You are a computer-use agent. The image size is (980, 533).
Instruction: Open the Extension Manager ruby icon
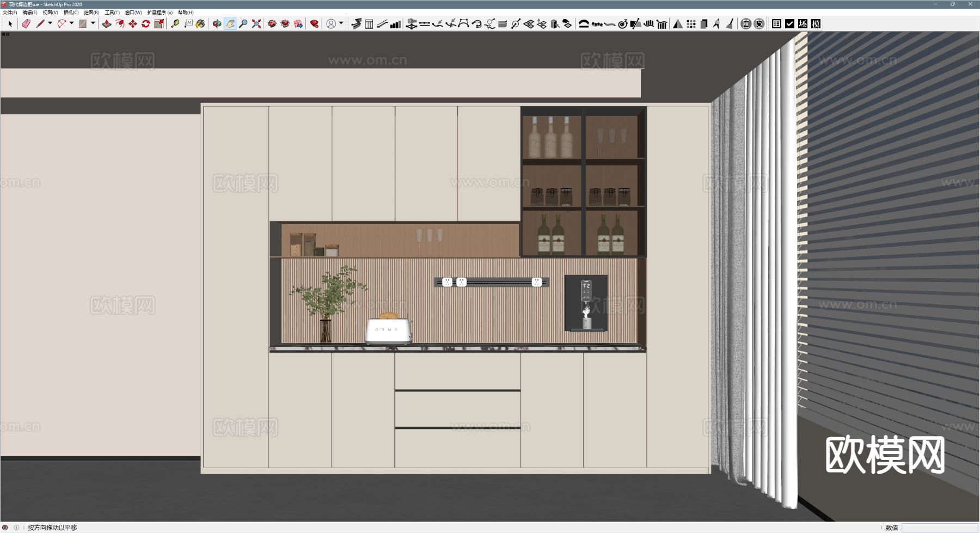pos(314,23)
